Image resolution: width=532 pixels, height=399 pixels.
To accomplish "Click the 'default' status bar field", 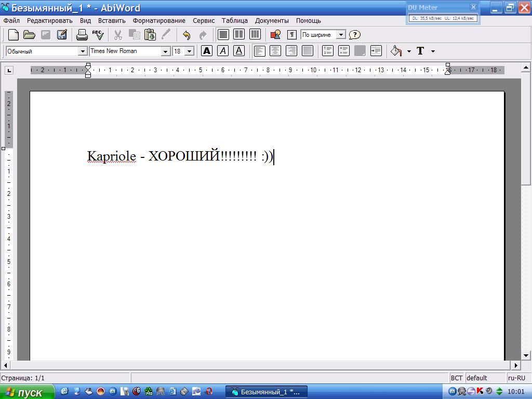I will 485,378.
